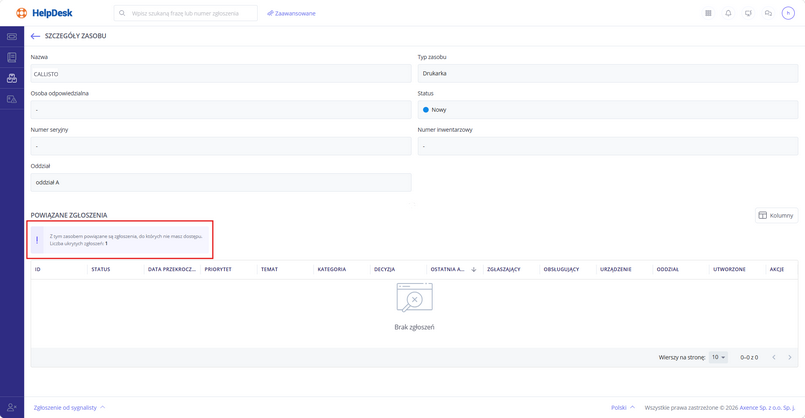Open notifications bell

(728, 13)
